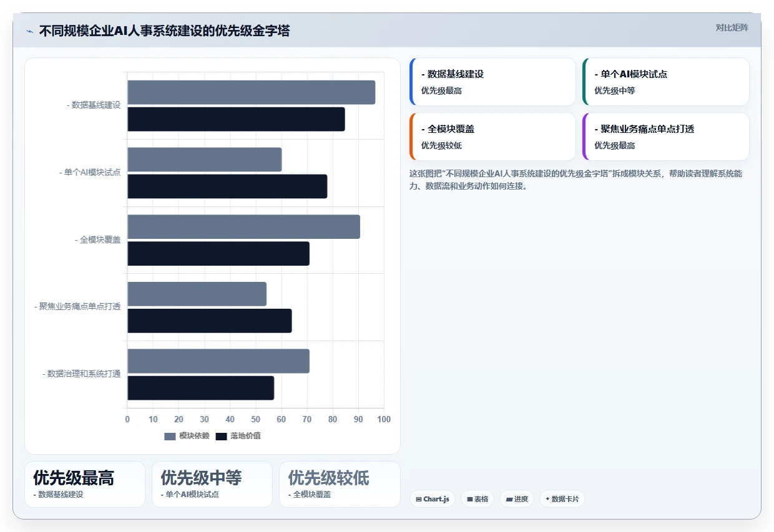The image size is (774, 532).
Task: Click the 聚焦业务痛点单点打透 axis label
Action: point(77,307)
